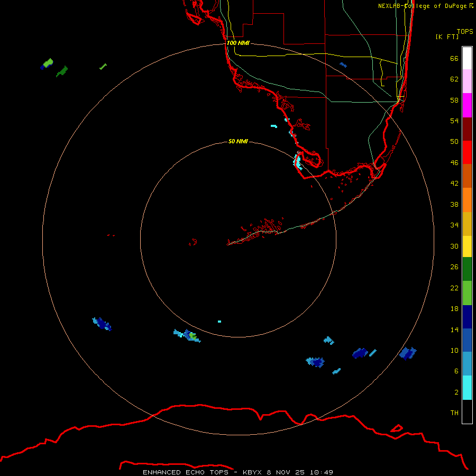Image resolution: width=476 pixels, height=476 pixels.
Task: Click the legend value 18
Action: pyautogui.click(x=454, y=309)
